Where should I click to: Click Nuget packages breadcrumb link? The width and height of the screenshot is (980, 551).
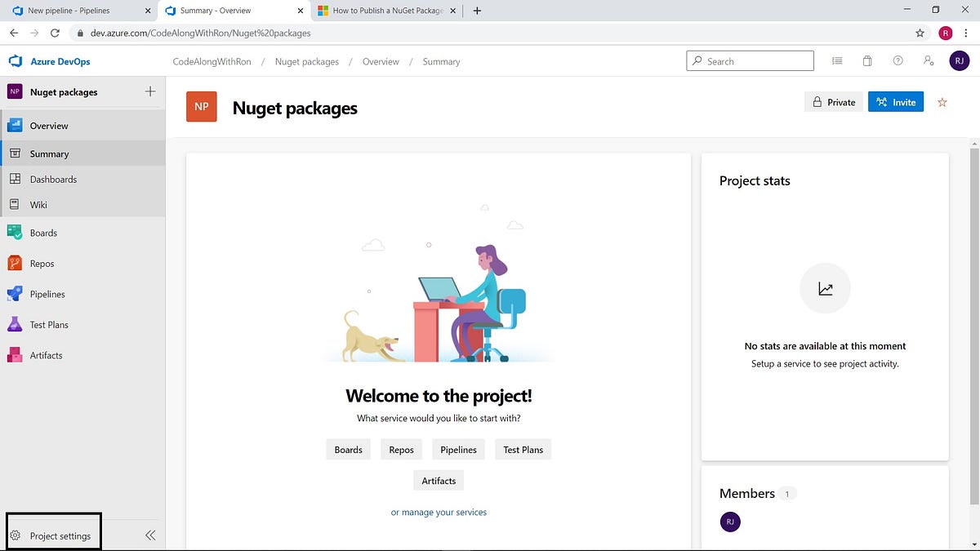pyautogui.click(x=307, y=61)
